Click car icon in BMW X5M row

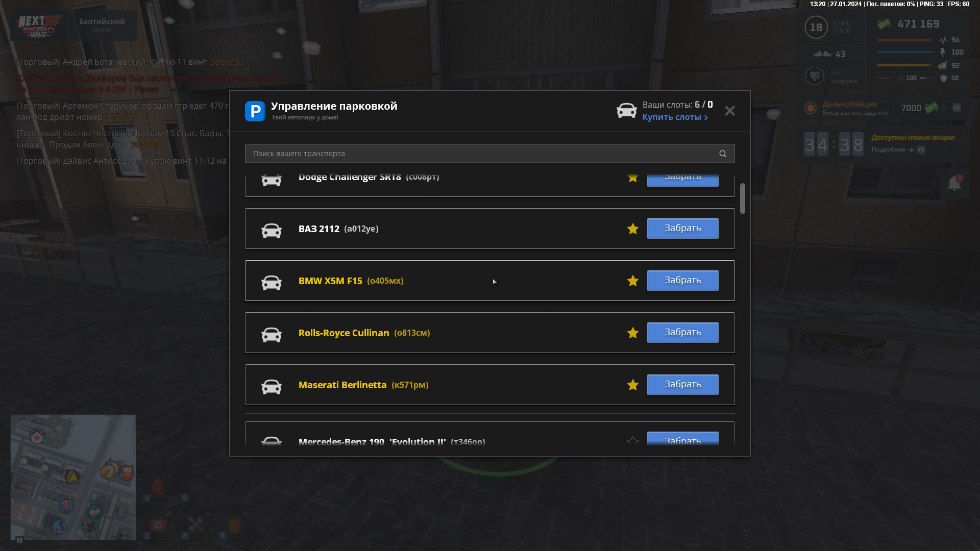point(272,282)
